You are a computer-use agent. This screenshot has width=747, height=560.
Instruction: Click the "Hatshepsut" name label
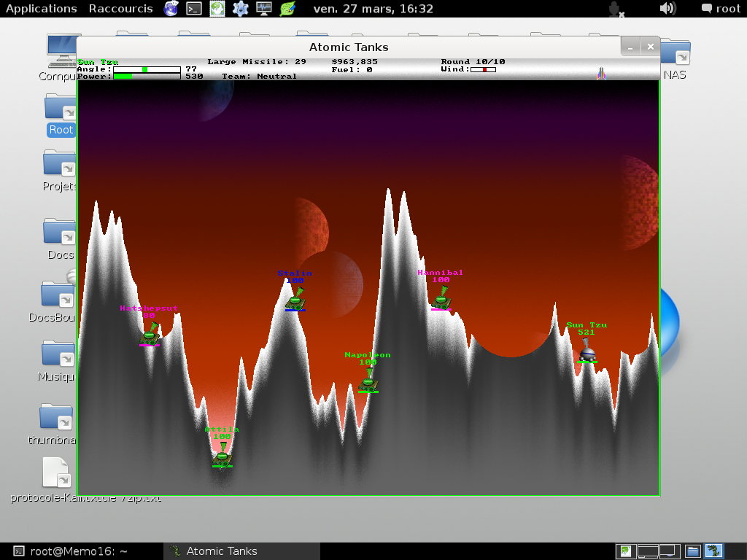click(149, 308)
